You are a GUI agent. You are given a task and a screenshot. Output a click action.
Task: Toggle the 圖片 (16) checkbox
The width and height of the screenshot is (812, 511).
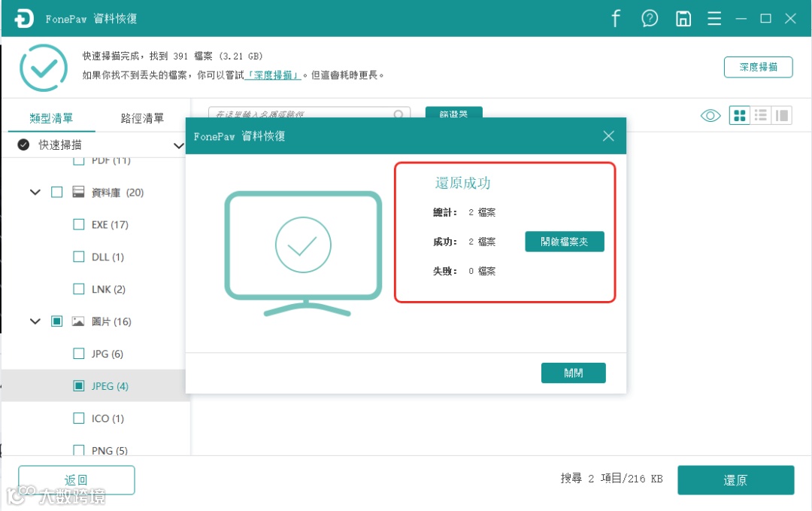pyautogui.click(x=57, y=321)
